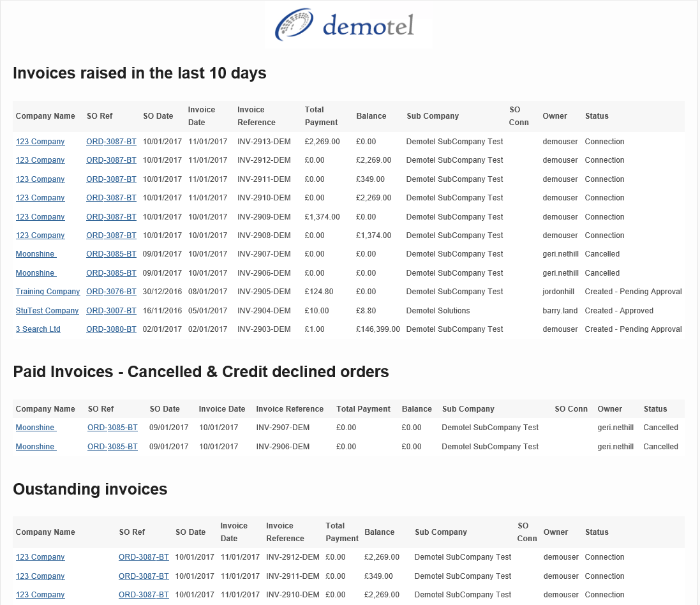700x605 pixels.
Task: Select invoice reference INV-2903-DEM
Action: click(264, 329)
